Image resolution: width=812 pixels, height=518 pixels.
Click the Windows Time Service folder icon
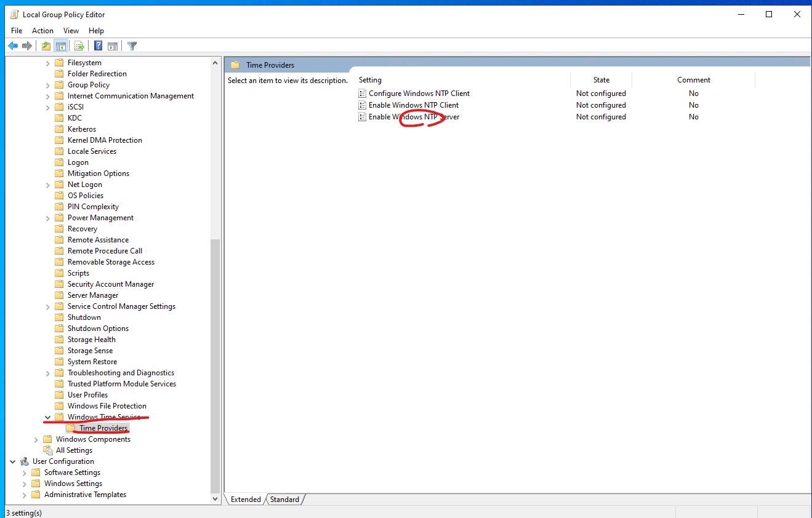(x=59, y=417)
